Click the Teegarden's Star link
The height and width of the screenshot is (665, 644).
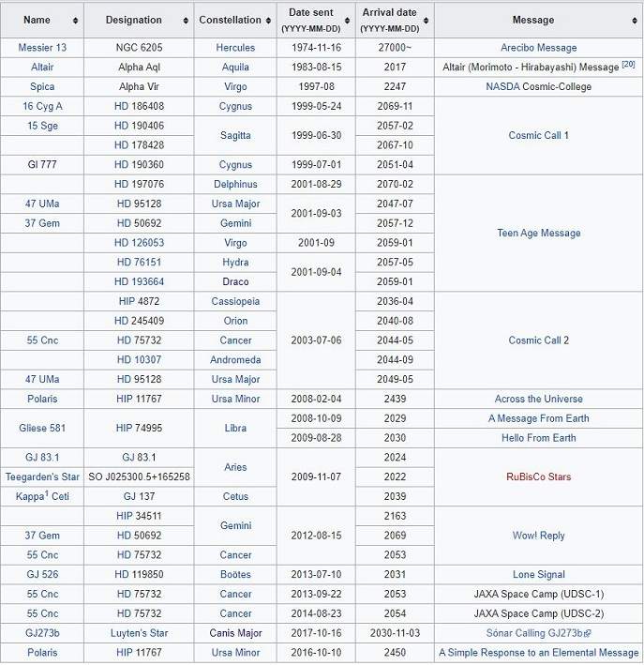[42, 477]
